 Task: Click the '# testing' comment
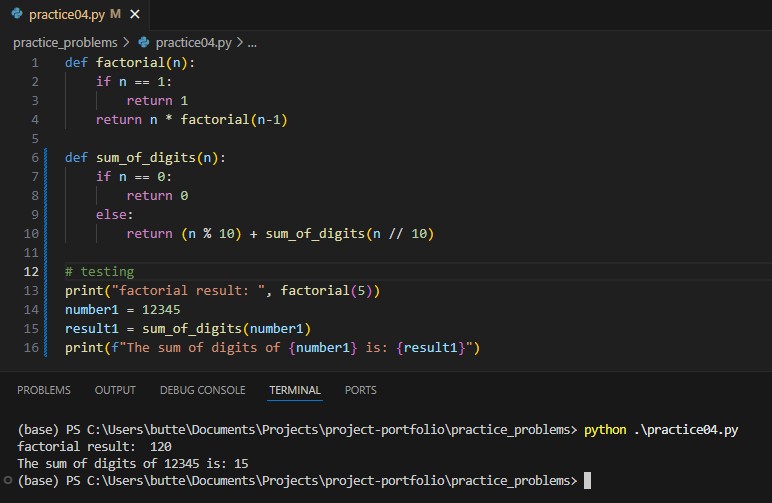(99, 272)
